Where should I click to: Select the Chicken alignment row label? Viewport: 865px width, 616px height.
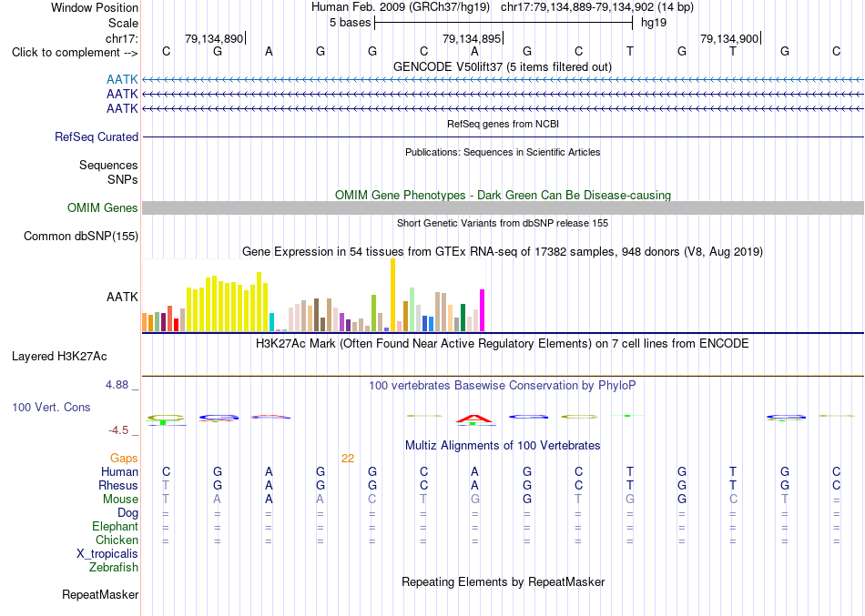tap(117, 540)
